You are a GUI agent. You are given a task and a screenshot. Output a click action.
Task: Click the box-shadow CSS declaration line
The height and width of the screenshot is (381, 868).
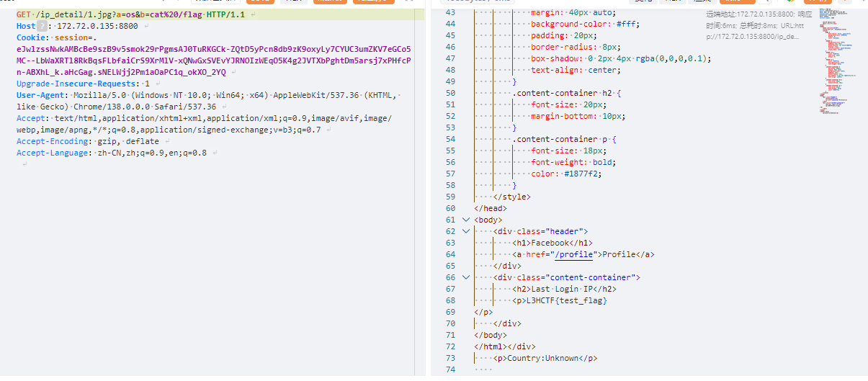tap(621, 58)
